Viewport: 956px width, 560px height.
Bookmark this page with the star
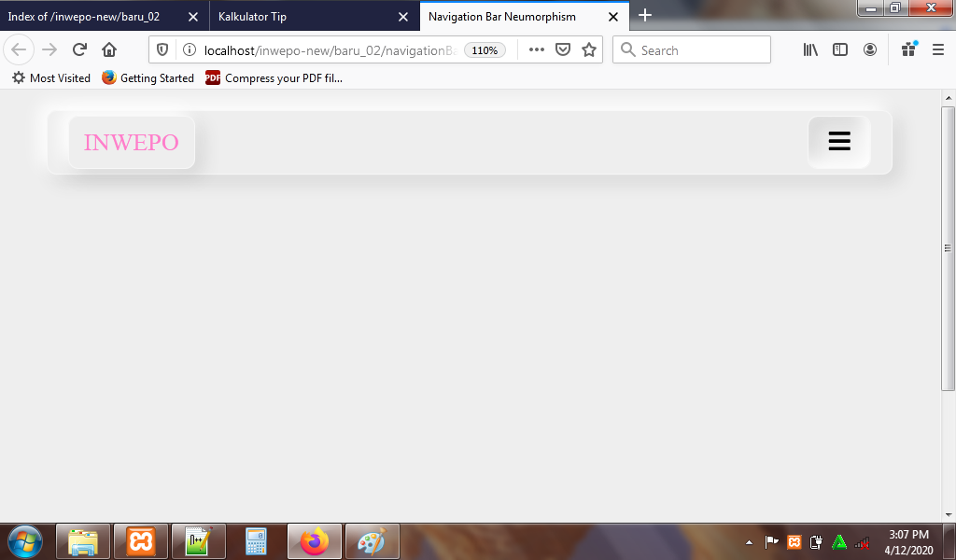589,50
